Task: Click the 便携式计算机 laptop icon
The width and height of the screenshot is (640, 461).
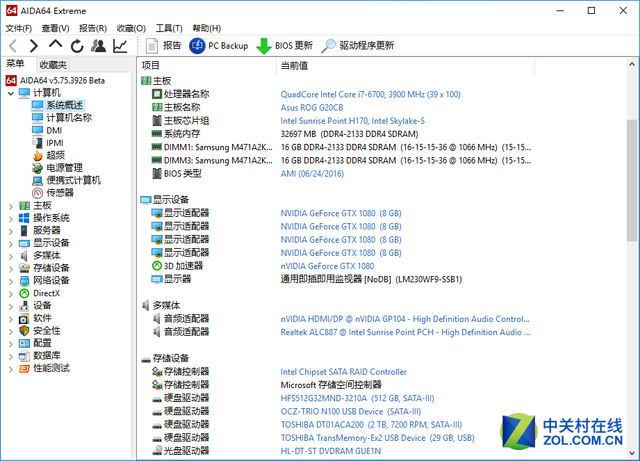Action: point(38,180)
